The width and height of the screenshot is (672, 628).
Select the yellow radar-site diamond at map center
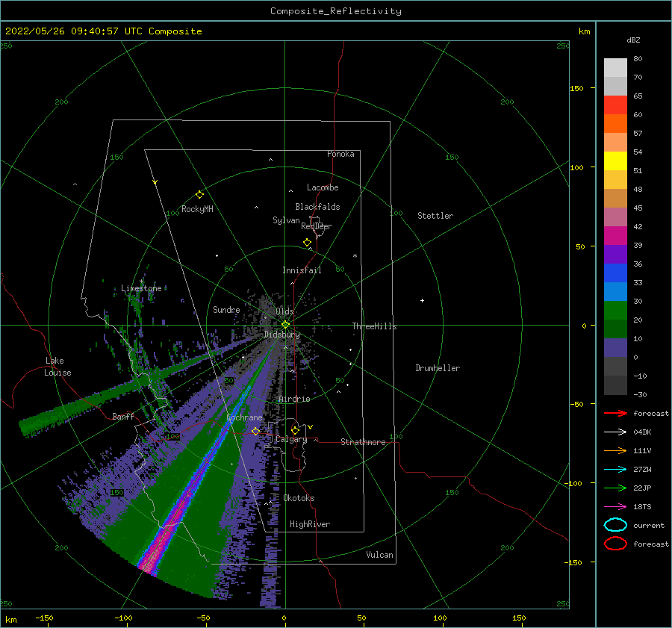coord(285,325)
